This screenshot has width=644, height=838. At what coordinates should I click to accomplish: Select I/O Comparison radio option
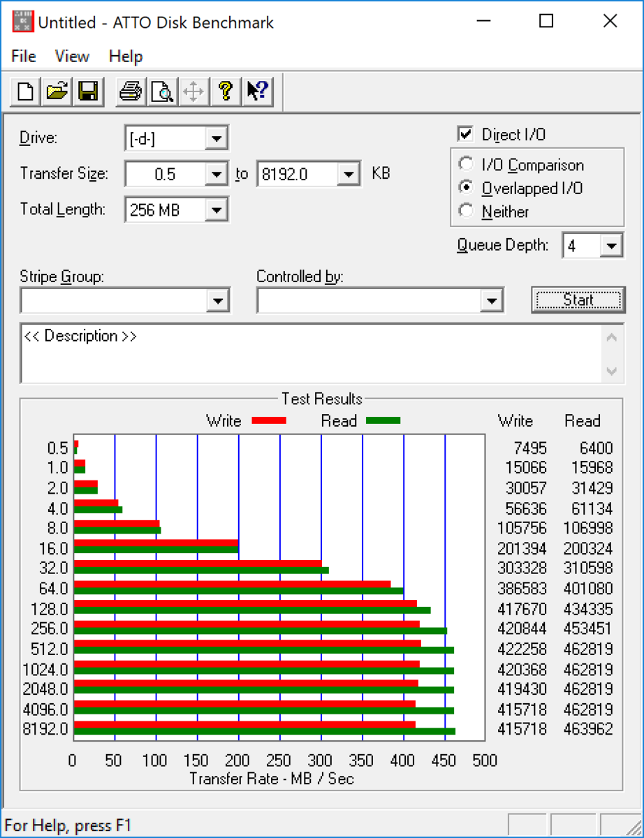[x=465, y=165]
